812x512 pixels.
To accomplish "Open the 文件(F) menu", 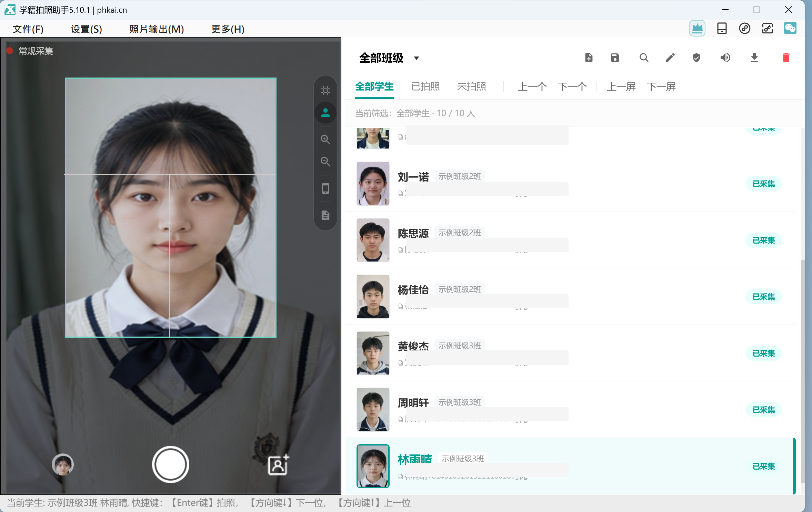I will 28,29.
